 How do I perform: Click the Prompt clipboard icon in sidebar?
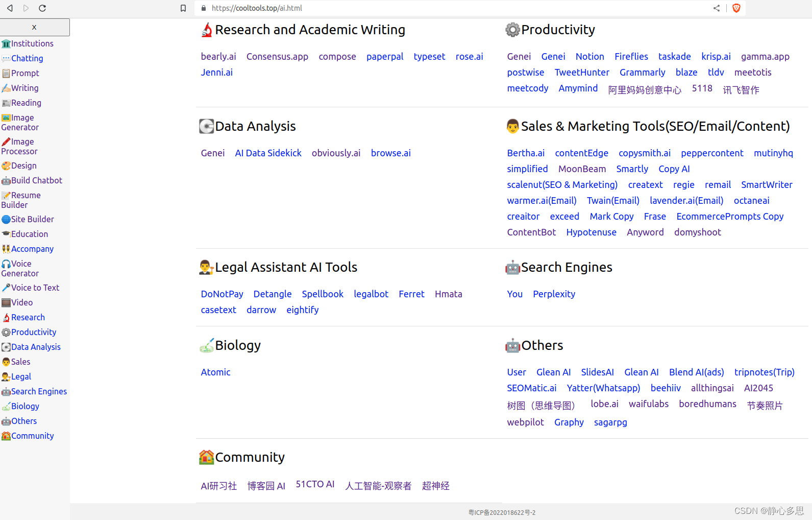coord(6,74)
